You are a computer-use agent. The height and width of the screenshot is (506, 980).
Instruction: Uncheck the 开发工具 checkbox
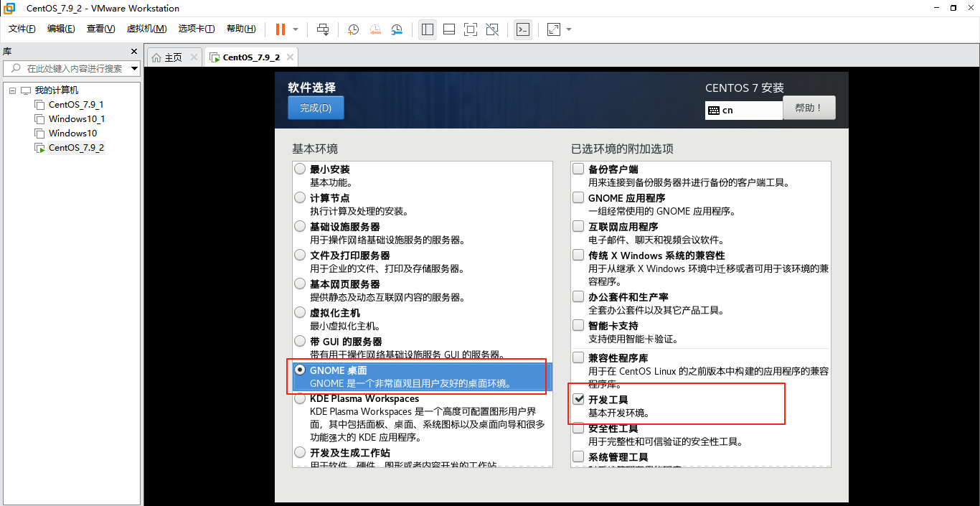coord(578,399)
